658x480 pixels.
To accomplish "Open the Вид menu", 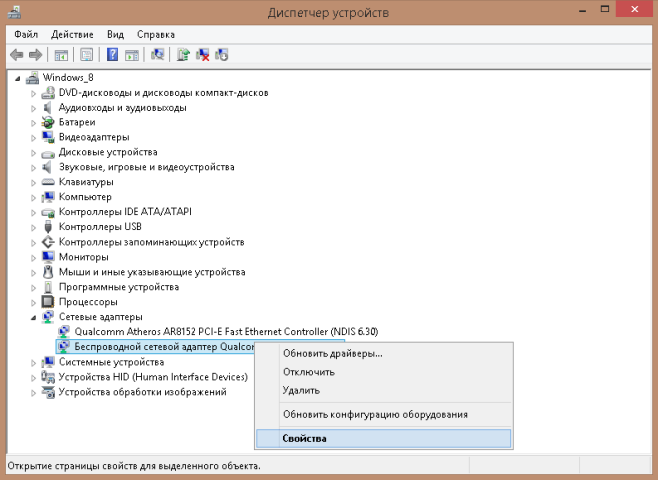I will 115,34.
